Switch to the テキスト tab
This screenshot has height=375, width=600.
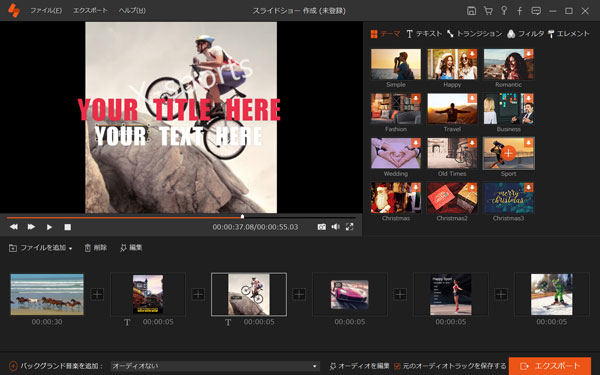424,34
